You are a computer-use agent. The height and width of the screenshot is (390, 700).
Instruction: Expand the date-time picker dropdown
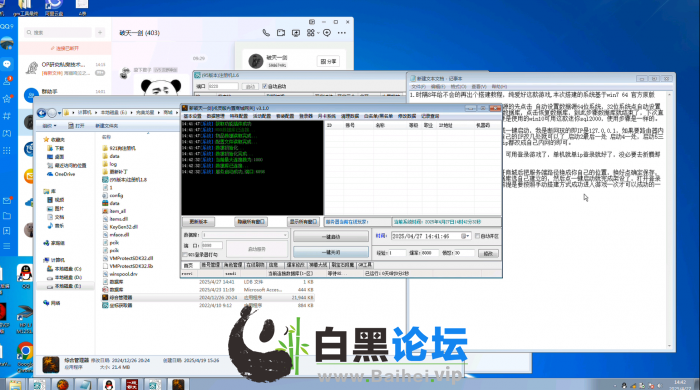pyautogui.click(x=467, y=236)
